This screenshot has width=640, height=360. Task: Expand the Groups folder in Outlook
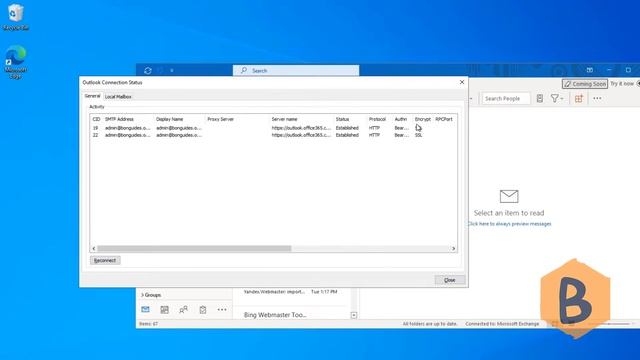[x=151, y=295]
